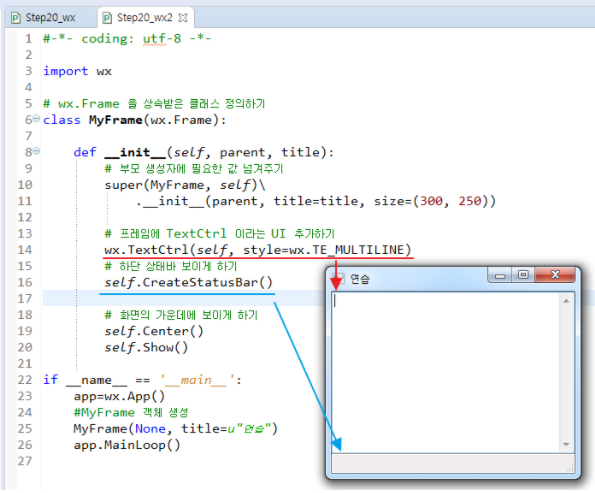
Task: Click line number 17 in the gutter
Action: (25, 299)
